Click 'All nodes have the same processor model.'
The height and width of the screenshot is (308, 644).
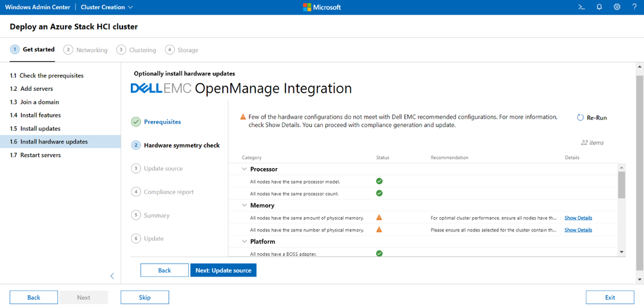[x=295, y=181]
